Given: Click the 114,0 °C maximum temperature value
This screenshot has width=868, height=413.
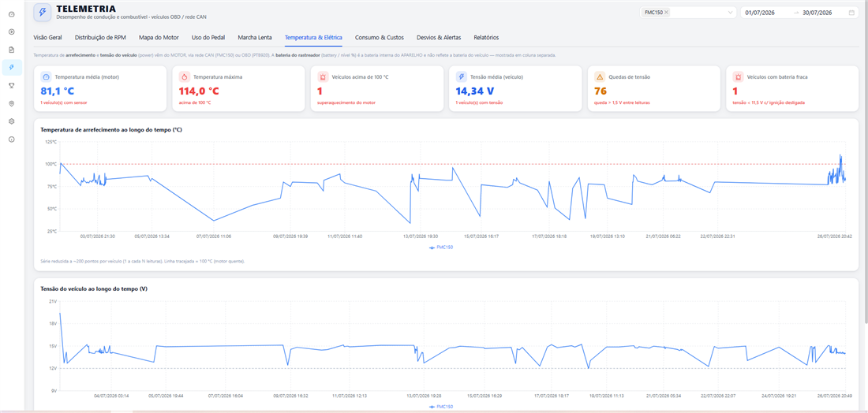Looking at the screenshot, I should [x=199, y=91].
